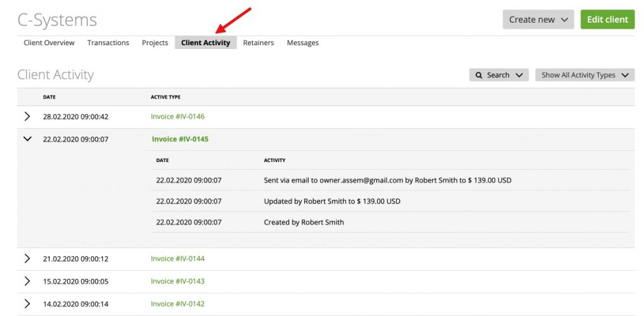Open Show All Activity Types filter
Viewport: 644px width, 316px height.
click(585, 75)
